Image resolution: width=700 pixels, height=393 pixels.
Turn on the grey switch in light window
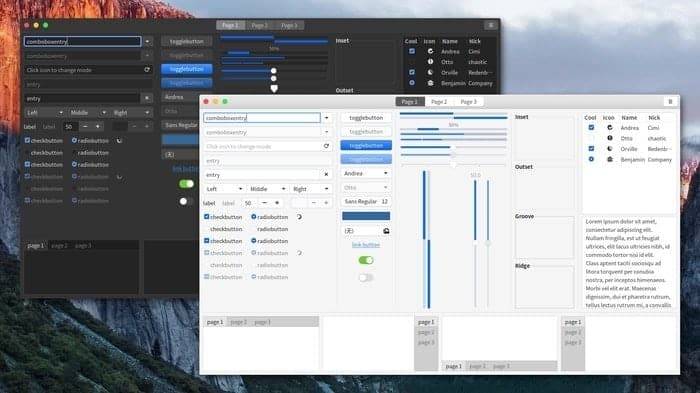click(x=366, y=277)
